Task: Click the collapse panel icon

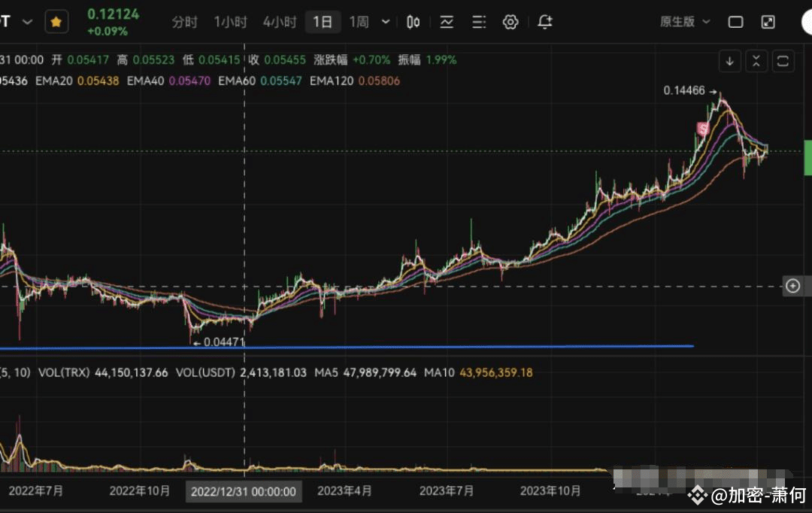Action: (756, 61)
